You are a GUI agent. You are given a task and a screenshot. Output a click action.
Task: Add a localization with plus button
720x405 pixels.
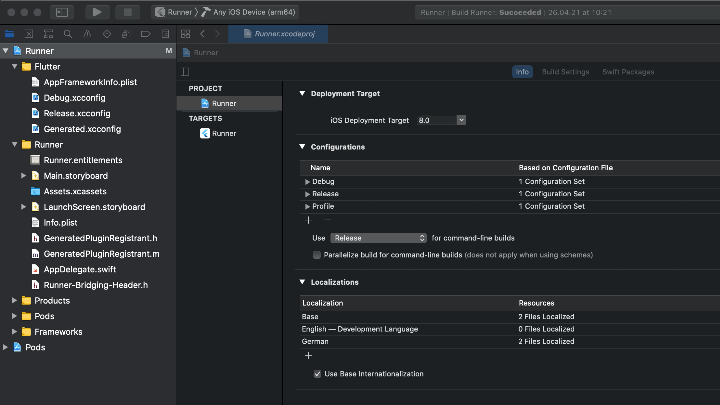(308, 355)
